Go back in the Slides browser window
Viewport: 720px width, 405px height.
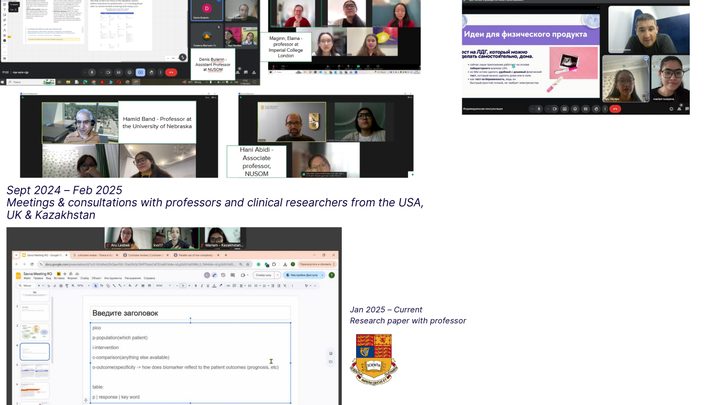[x=16, y=264]
